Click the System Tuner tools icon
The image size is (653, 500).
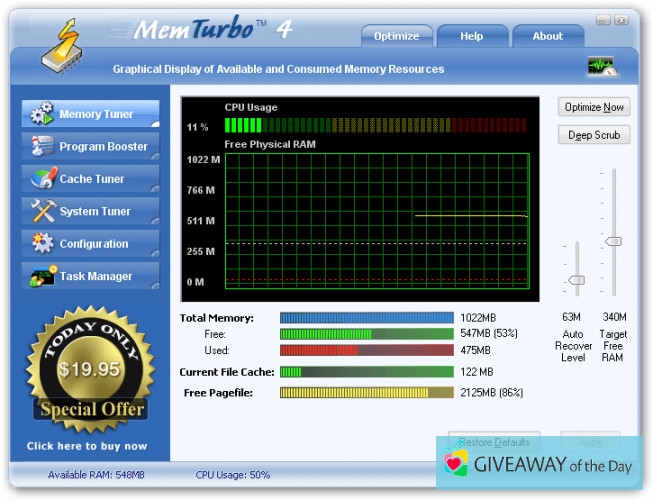click(x=42, y=211)
